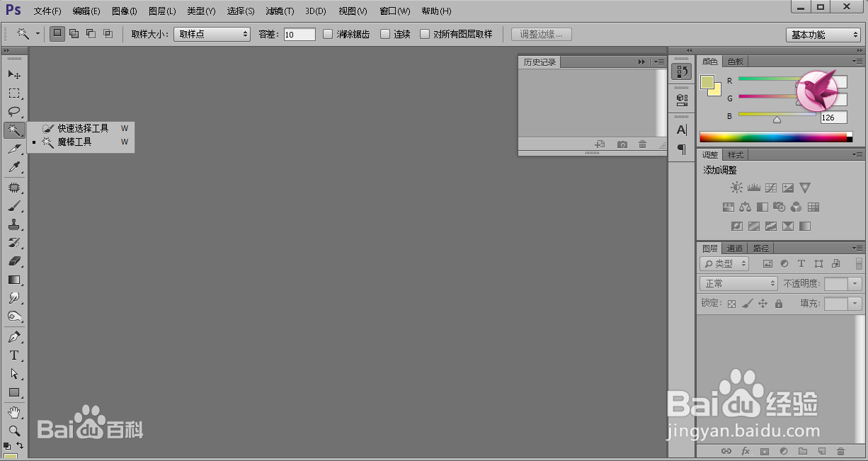
Task: Toggle the 消除锯齿 checkbox
Action: click(x=328, y=34)
